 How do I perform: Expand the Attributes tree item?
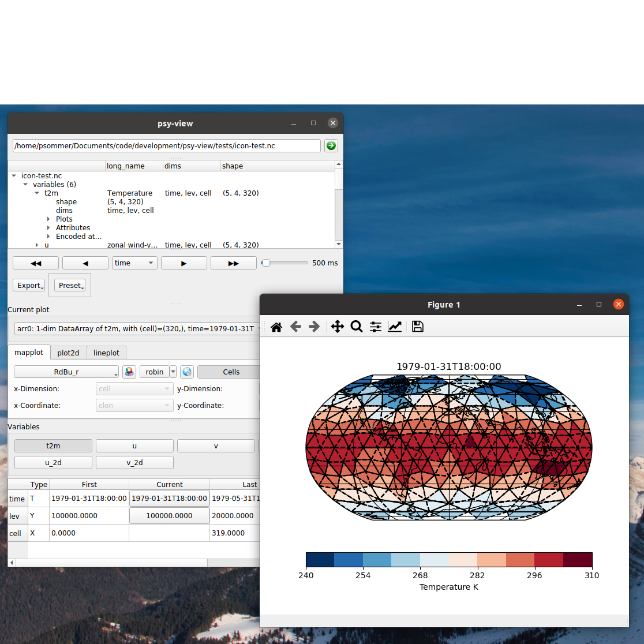coord(48,227)
